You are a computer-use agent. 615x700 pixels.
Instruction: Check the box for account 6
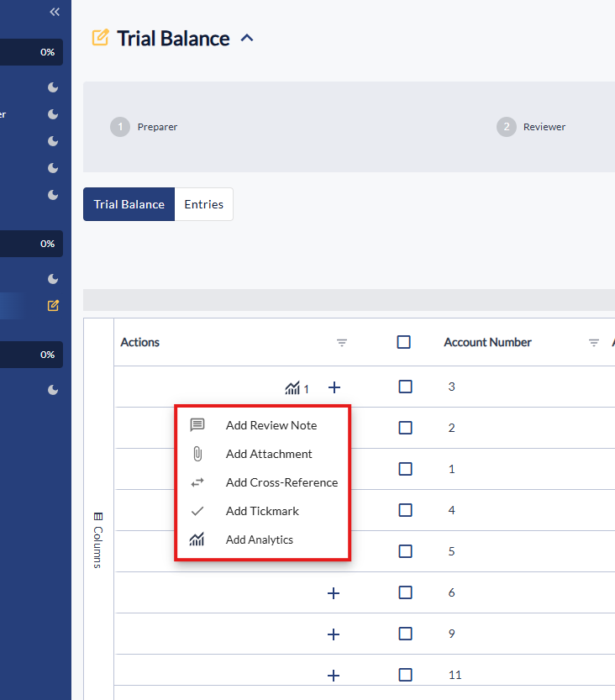[x=406, y=592]
